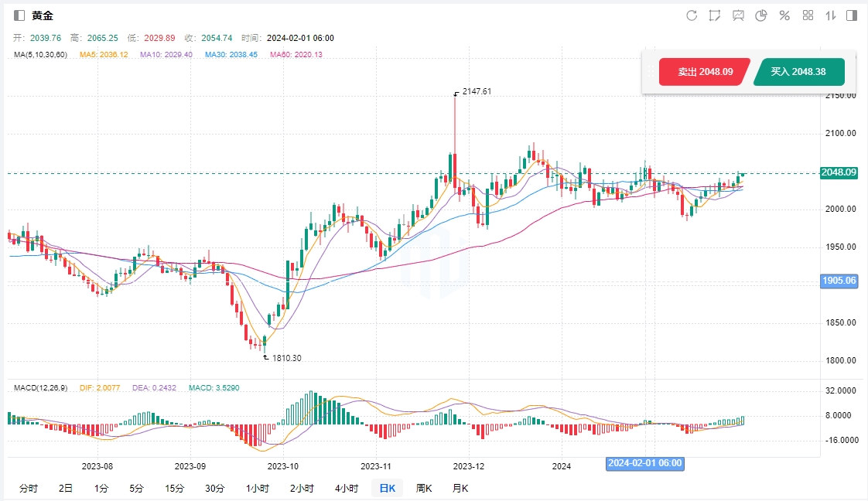Click the up-down arrows icon

831,15
